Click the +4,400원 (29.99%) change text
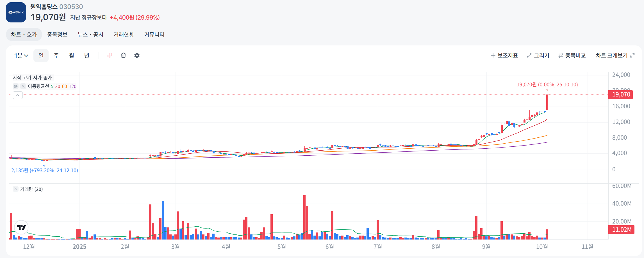This screenshot has height=258, width=644. click(x=135, y=17)
